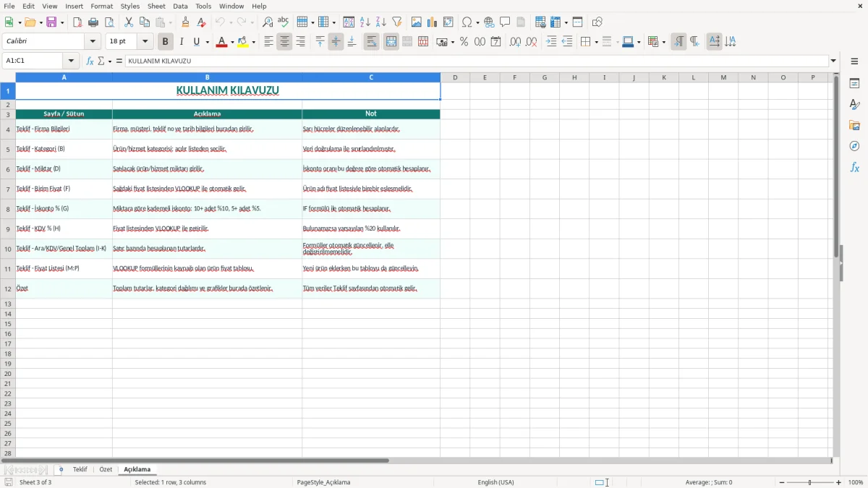Expand the font name dropdown

(x=93, y=42)
